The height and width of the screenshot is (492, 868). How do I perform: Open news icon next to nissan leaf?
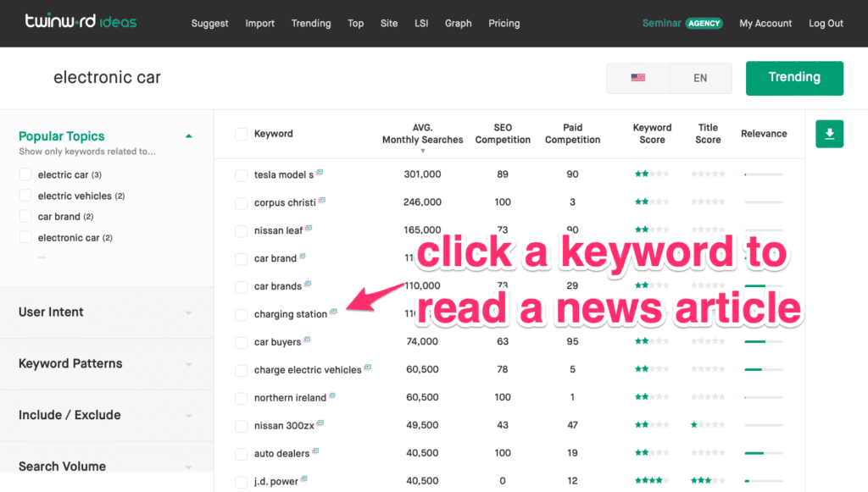pyautogui.click(x=309, y=228)
